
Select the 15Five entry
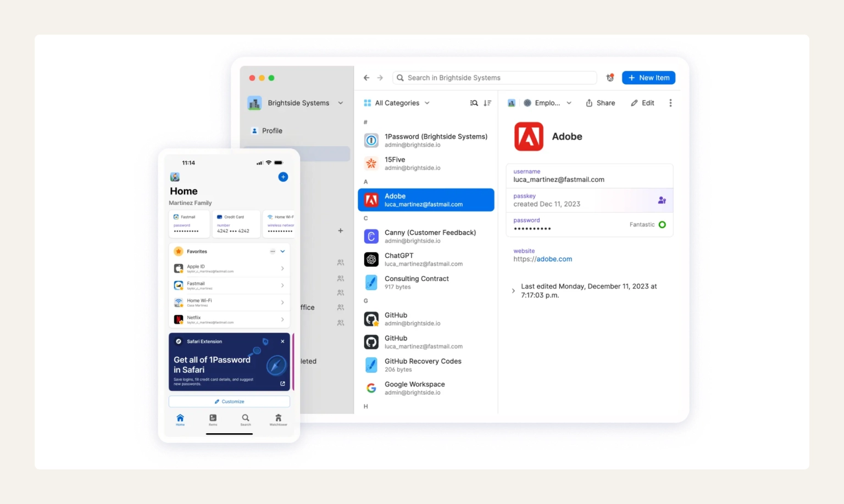(x=426, y=164)
